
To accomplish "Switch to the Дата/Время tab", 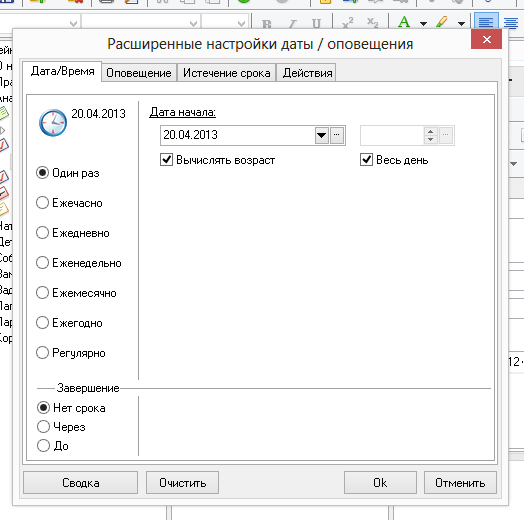I will 62,71.
